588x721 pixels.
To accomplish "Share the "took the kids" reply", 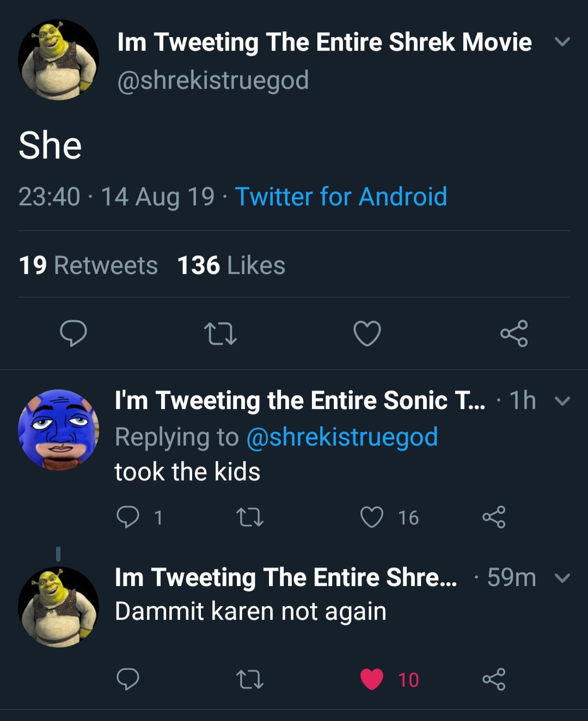I will [494, 517].
